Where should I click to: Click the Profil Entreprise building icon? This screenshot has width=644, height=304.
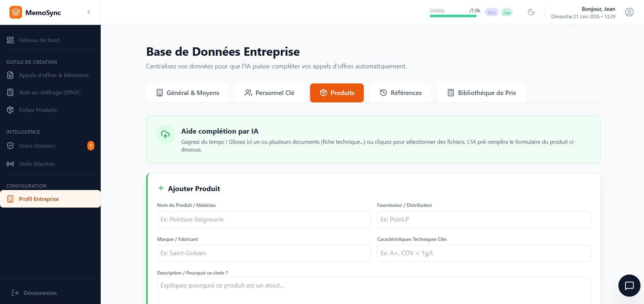(x=10, y=199)
